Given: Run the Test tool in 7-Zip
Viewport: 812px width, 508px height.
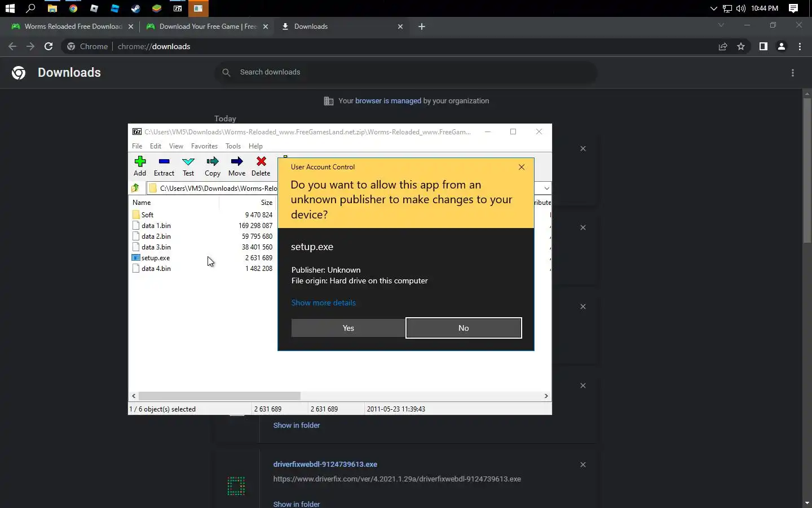Looking at the screenshot, I should (x=188, y=166).
